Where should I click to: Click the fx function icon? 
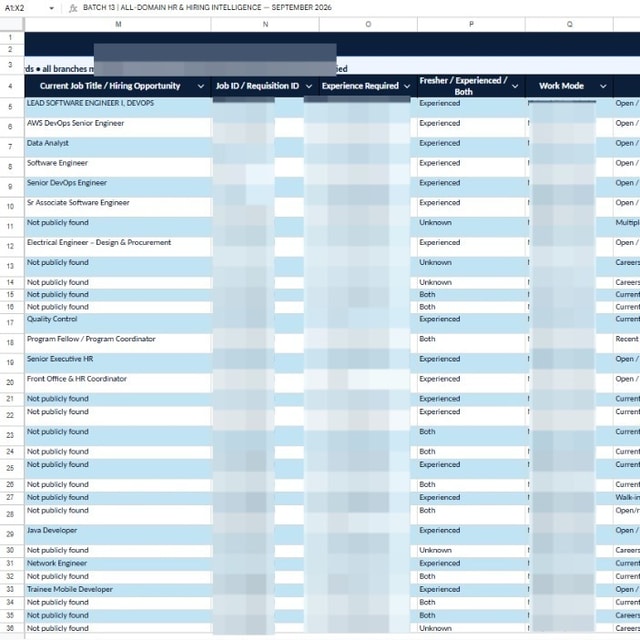[73, 8]
